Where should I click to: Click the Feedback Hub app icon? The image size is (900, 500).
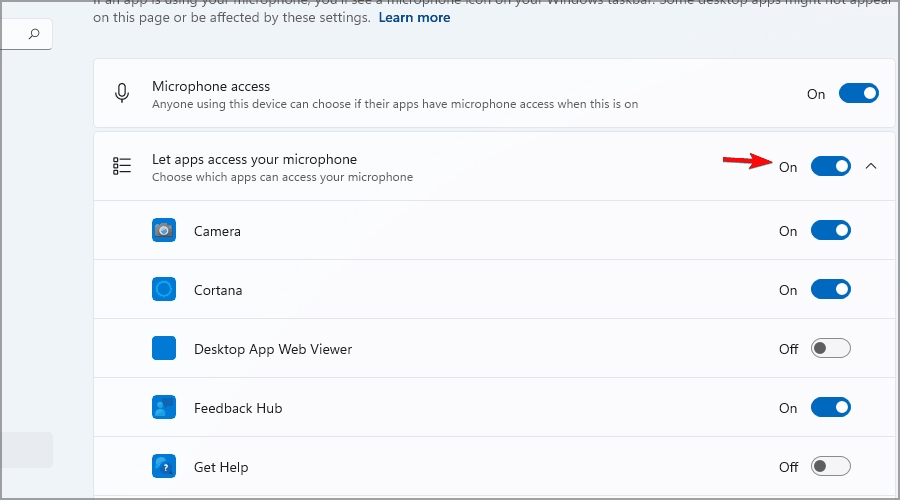coord(164,408)
